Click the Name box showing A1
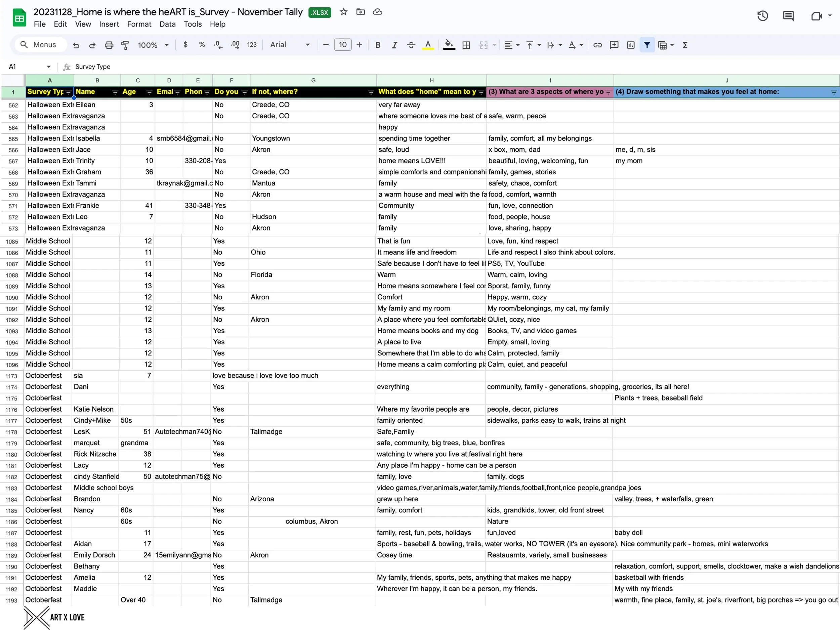The image size is (840, 630). pos(29,67)
